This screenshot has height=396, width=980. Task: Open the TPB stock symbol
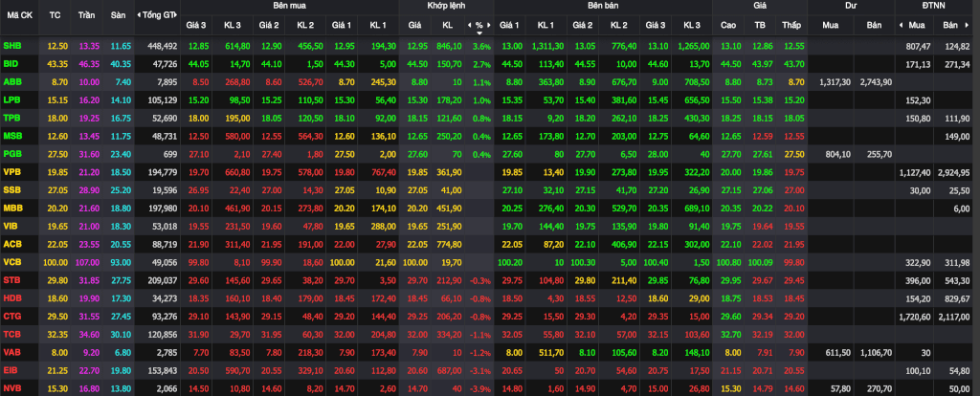(x=11, y=118)
